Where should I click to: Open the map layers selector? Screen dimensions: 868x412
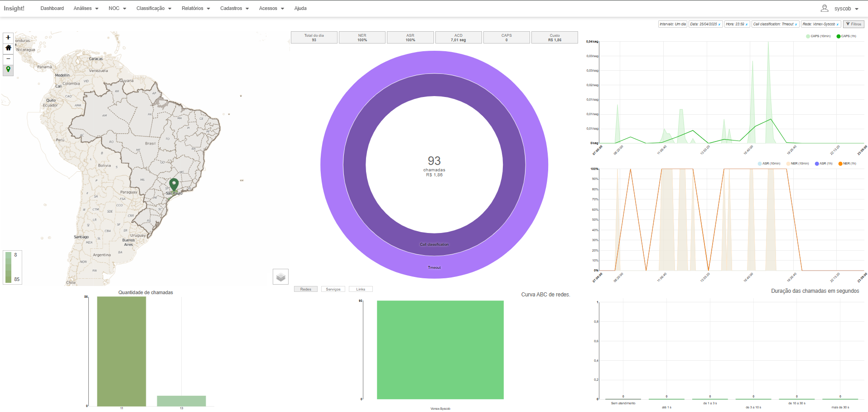tap(280, 276)
